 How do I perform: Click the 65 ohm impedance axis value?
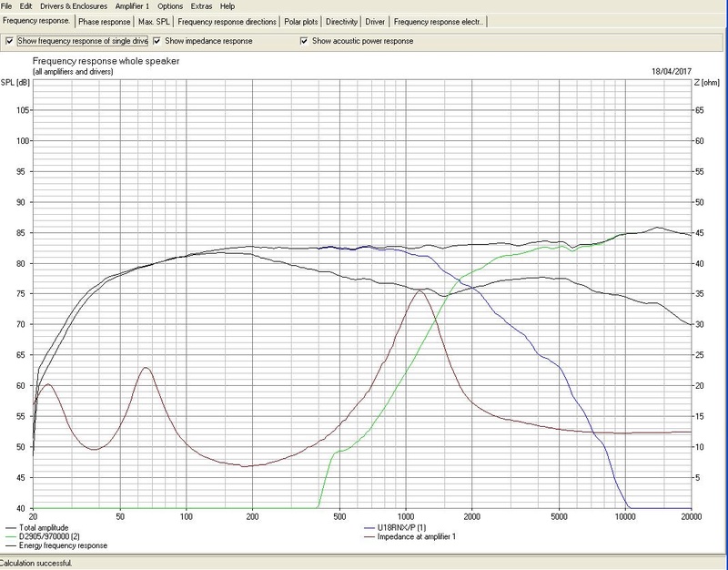(699, 110)
